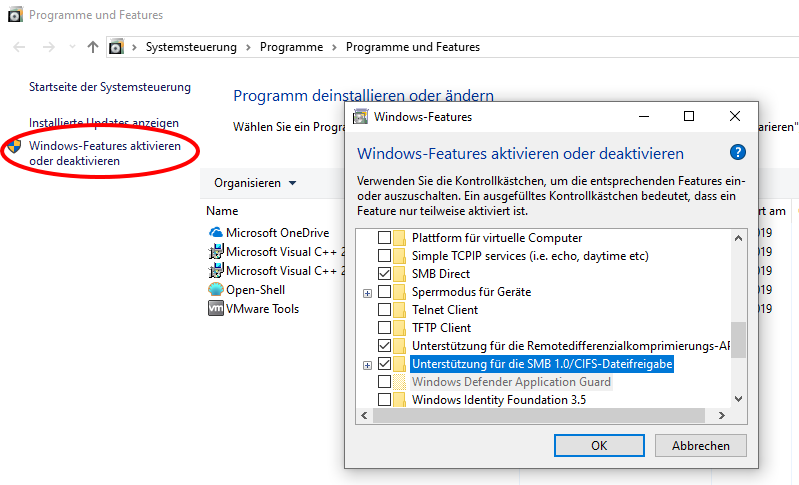Select the VMware Tools program icon
This screenshot has height=485, width=799.
(x=216, y=308)
